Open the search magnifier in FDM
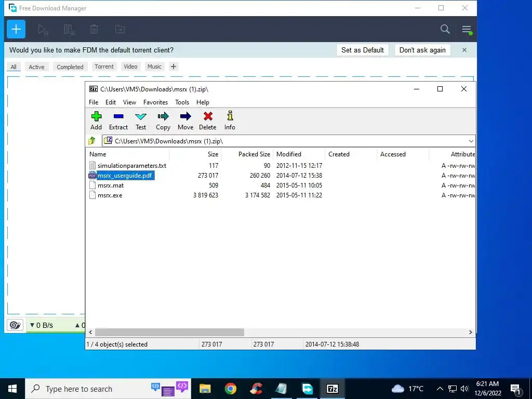 pyautogui.click(x=445, y=29)
